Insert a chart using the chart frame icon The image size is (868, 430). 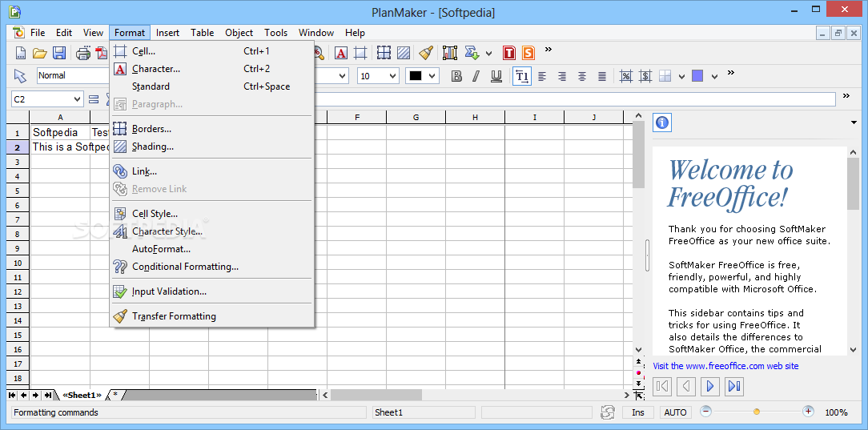450,53
